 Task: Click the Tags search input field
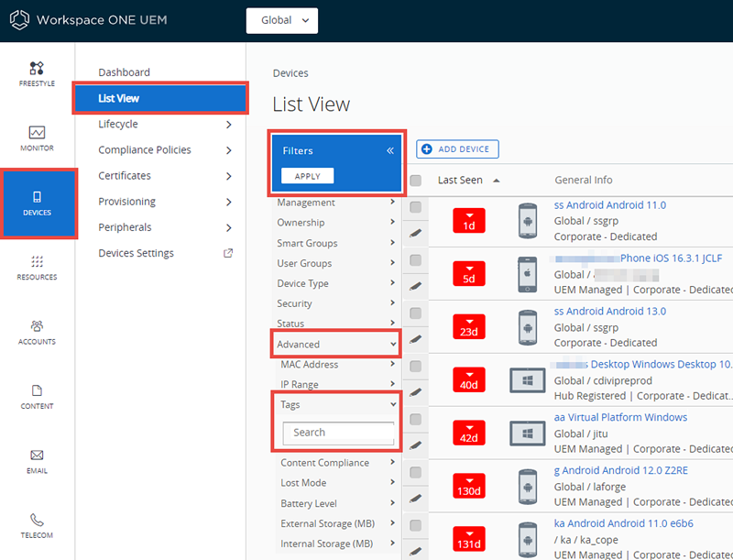tap(338, 434)
